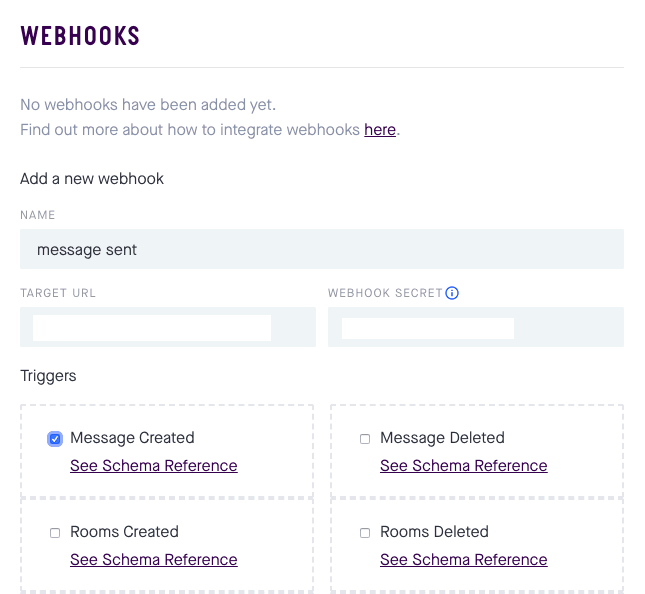
Task: Click the 'Add a new webhook' heading
Action: [92, 179]
